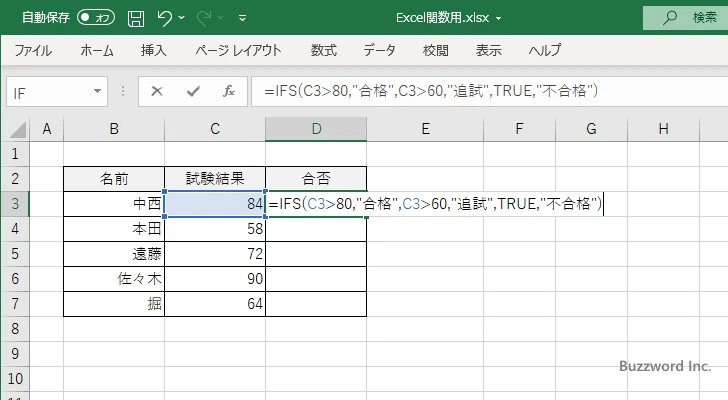Open the ファイル tab
This screenshot has width=728, height=400.
33,50
